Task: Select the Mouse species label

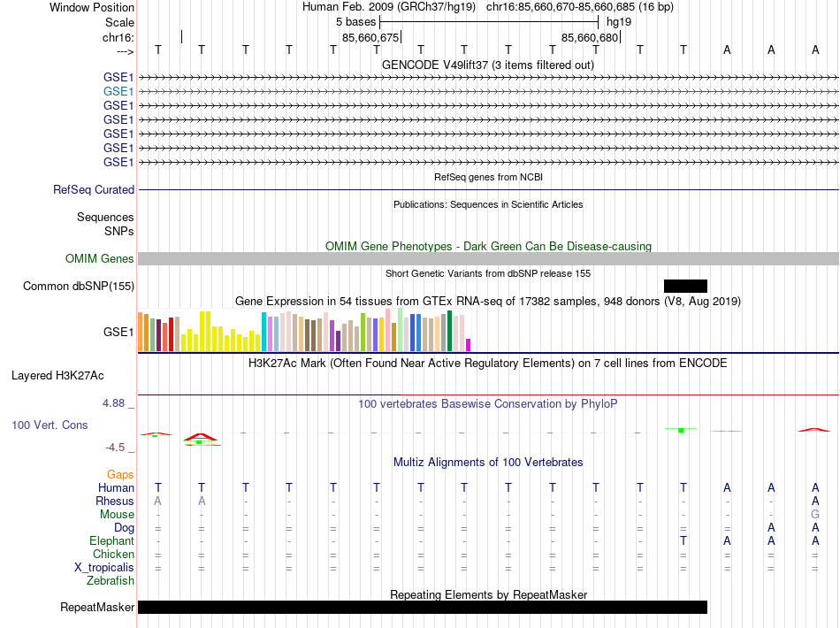Action: click(x=117, y=515)
